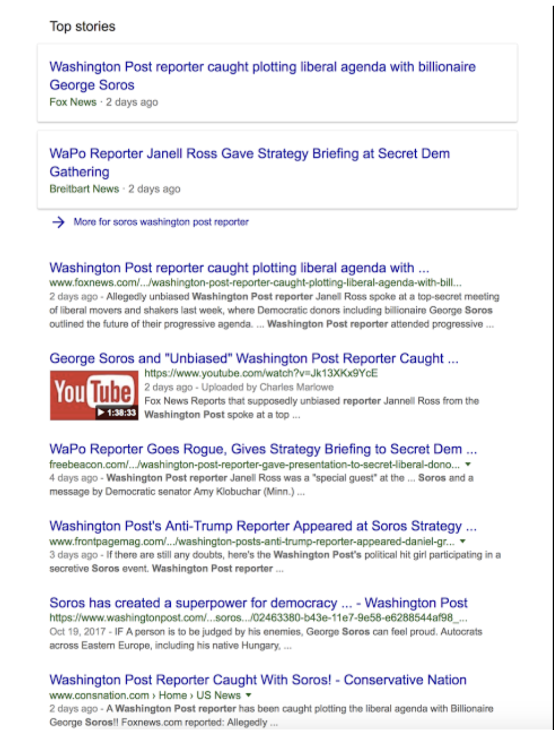Screen dimensions: 560x747
Task: Click More for soros washington post reporter
Action: (161, 222)
